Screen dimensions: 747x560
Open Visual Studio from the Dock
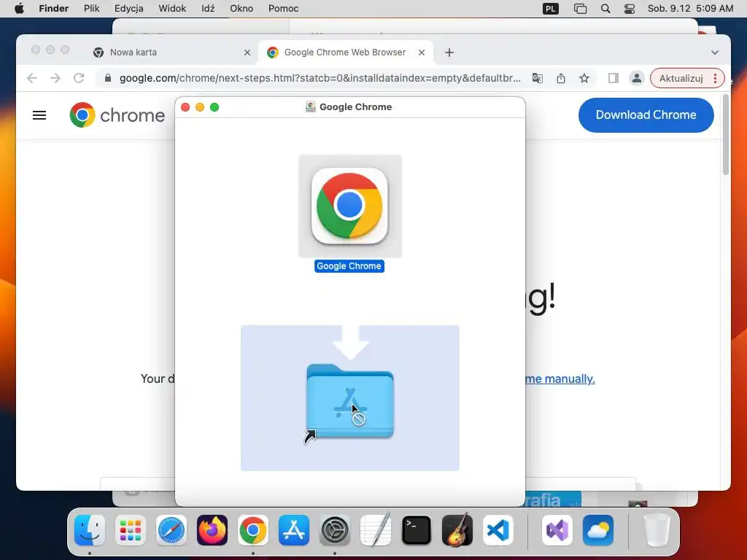click(557, 530)
